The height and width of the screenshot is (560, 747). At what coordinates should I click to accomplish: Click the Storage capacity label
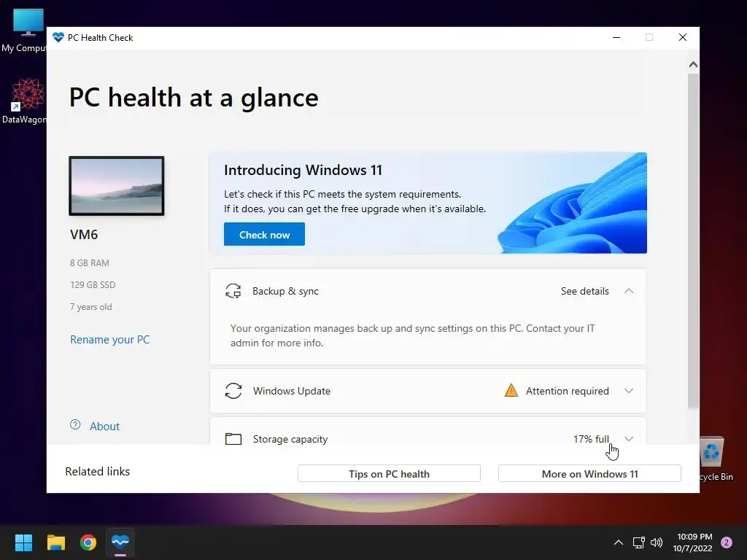[290, 439]
